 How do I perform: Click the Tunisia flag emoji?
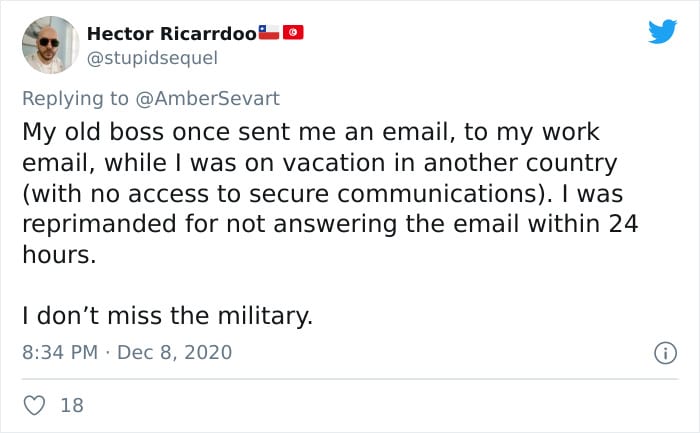(293, 32)
